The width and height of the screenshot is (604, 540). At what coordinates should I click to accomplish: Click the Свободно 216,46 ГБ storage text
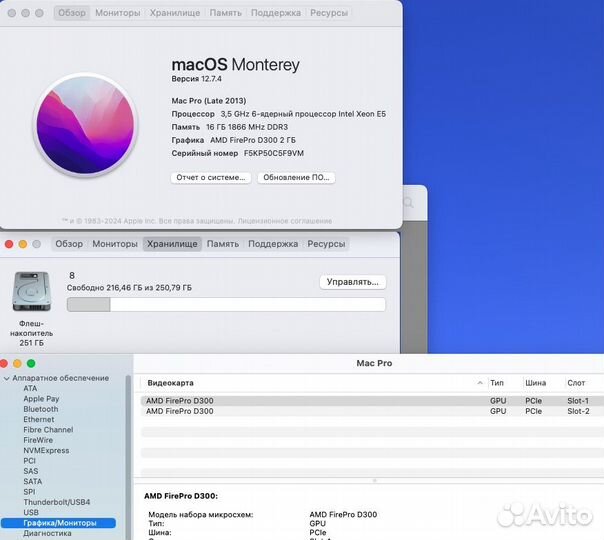click(129, 288)
